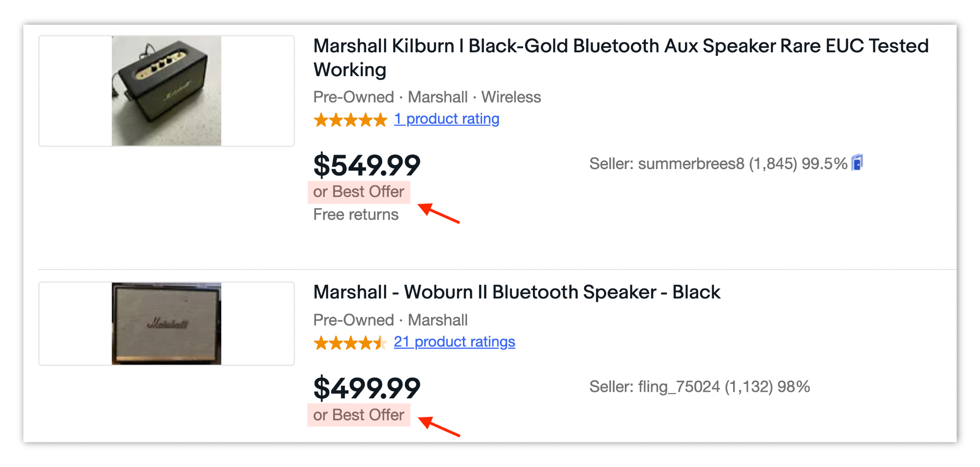This screenshot has height=467, width=980.
Task: Click the "Pre-Owned · Marshall · Wireless" subtitle
Action: (x=427, y=97)
